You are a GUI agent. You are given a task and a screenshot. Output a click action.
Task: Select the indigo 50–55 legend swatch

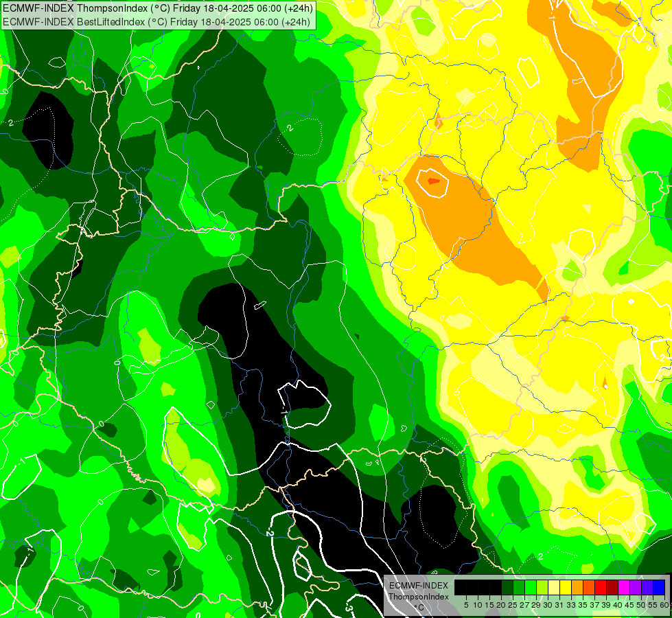(x=647, y=587)
